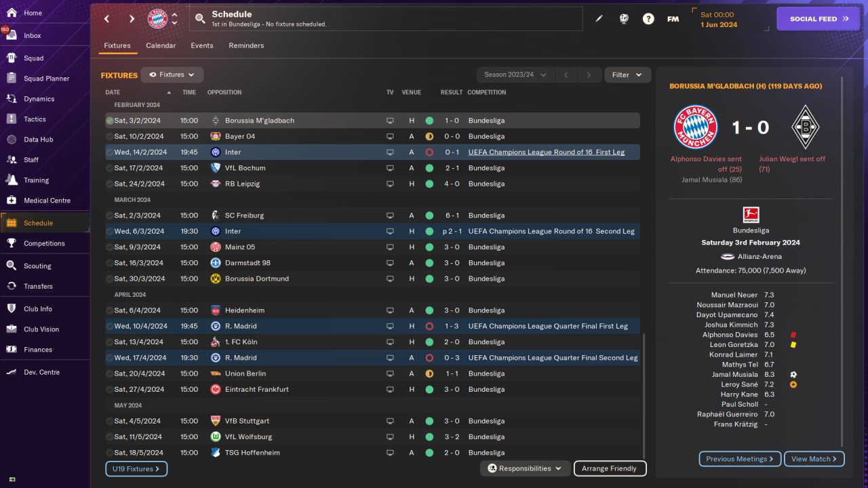Click the up chevron beside the club badge
The image size is (868, 488).
pos(174,15)
